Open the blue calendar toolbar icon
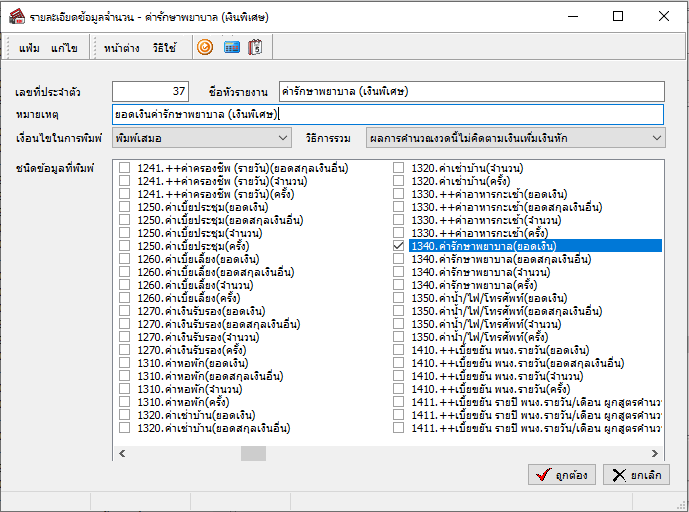 pos(231,47)
